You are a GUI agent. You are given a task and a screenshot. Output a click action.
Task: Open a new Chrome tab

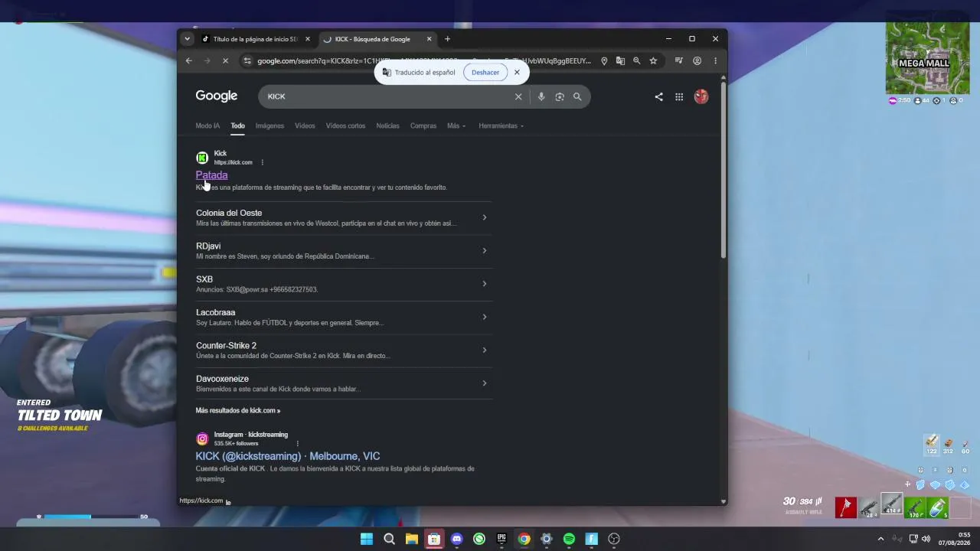click(447, 39)
